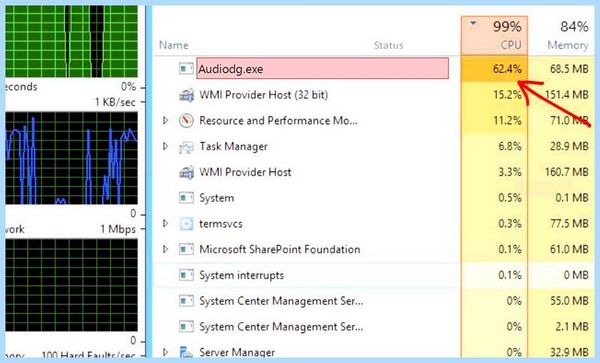Screen dimensions: 600x363
Task: Select the System interrupts name
Action: (241, 275)
